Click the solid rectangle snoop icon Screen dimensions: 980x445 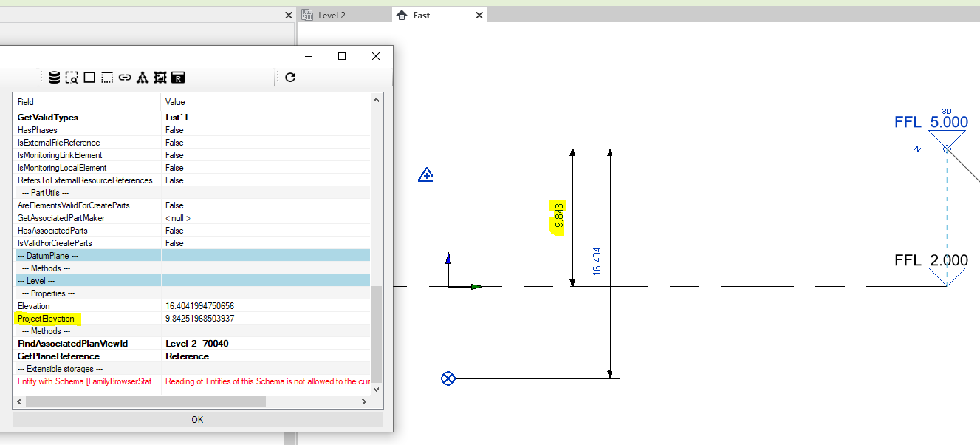(x=90, y=77)
